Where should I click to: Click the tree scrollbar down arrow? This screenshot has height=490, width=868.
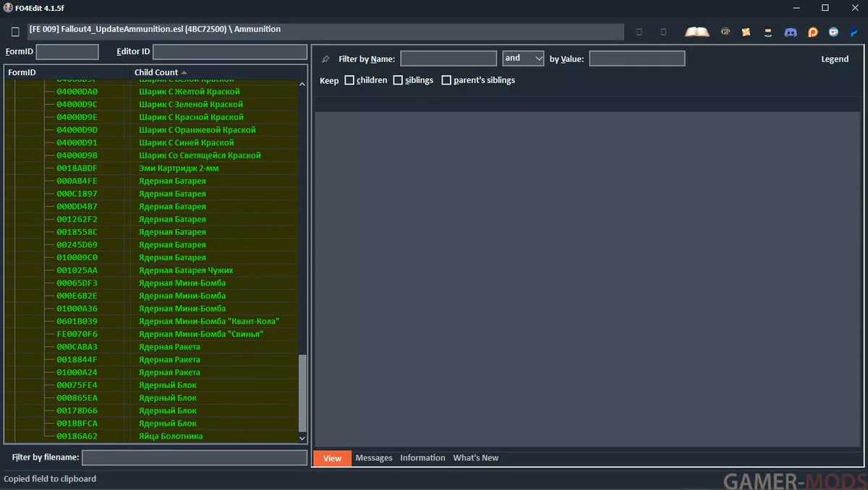(x=302, y=438)
